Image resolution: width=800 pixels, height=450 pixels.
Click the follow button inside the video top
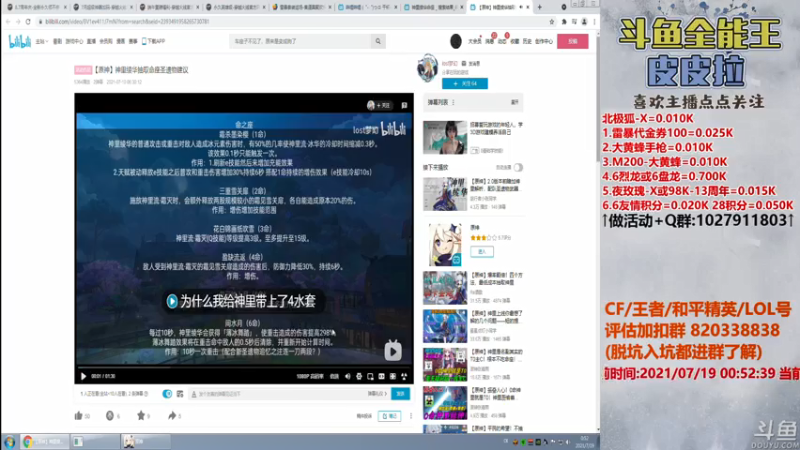coord(379,105)
